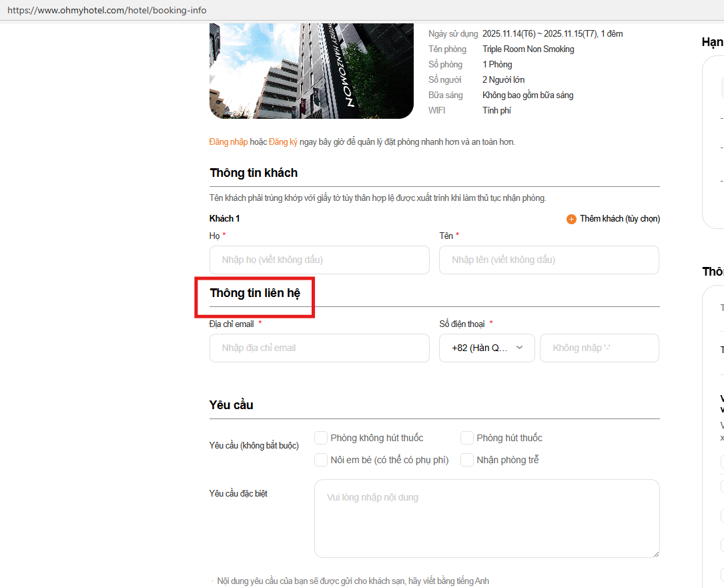Check 'Phòng hút thuốc' option

click(467, 437)
